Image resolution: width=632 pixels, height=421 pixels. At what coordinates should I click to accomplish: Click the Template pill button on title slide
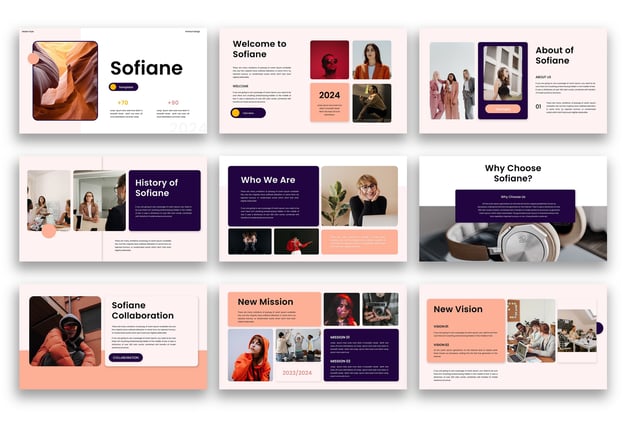[127, 87]
